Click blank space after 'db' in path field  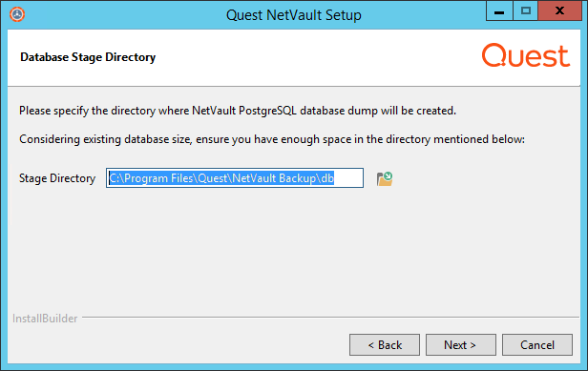[348, 178]
